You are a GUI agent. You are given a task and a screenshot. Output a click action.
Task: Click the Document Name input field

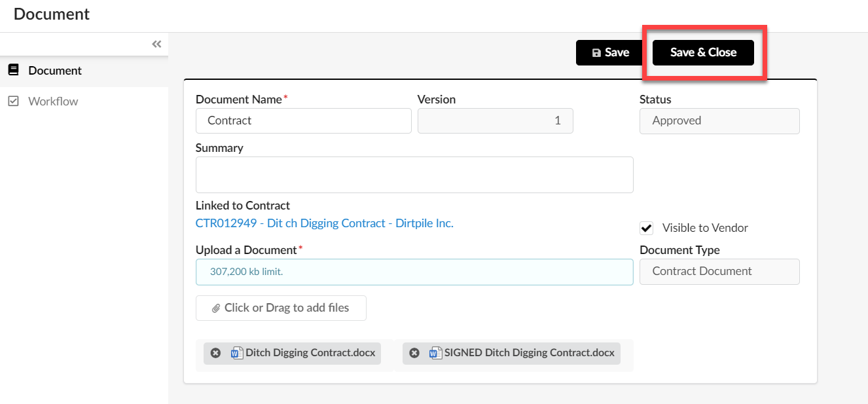[304, 120]
